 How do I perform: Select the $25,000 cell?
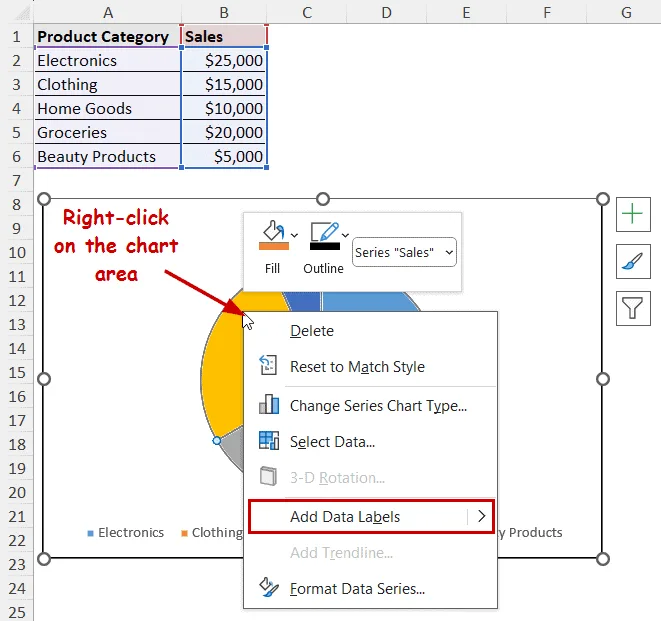tap(224, 60)
